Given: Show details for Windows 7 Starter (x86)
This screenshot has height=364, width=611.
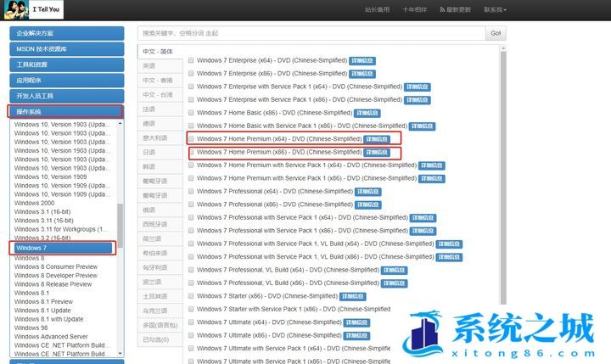Looking at the screenshot, I should coord(353,297).
